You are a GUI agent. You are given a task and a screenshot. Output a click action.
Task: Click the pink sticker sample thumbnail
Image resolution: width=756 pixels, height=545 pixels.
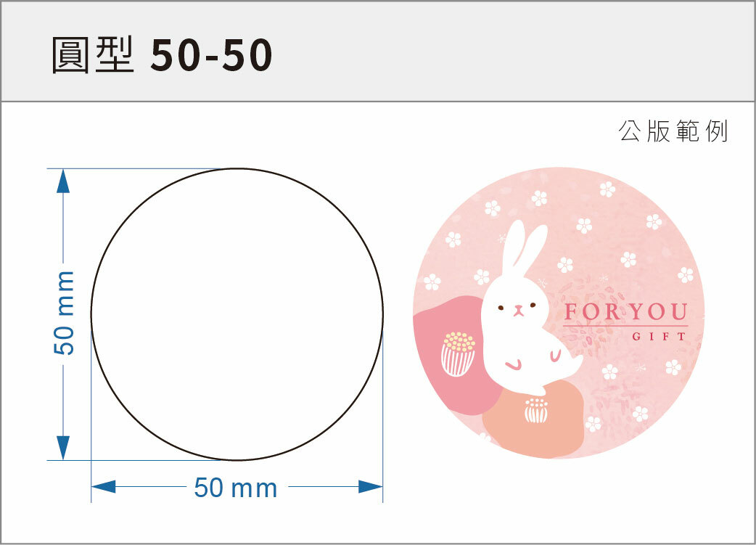(559, 313)
